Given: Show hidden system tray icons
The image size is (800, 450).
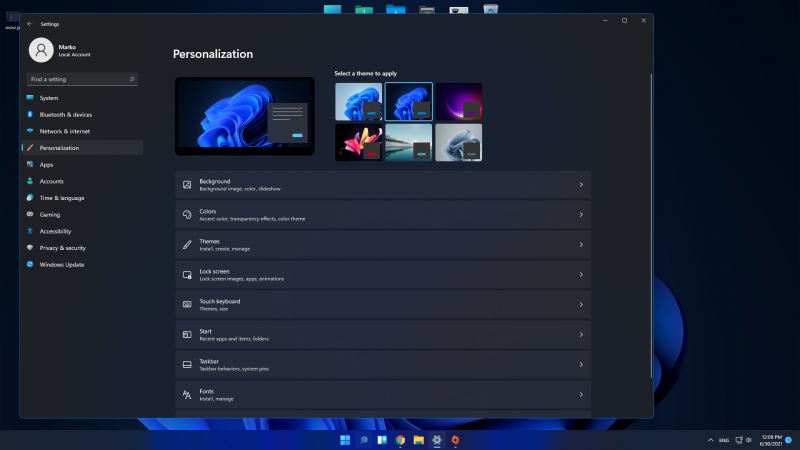Looking at the screenshot, I should (710, 440).
